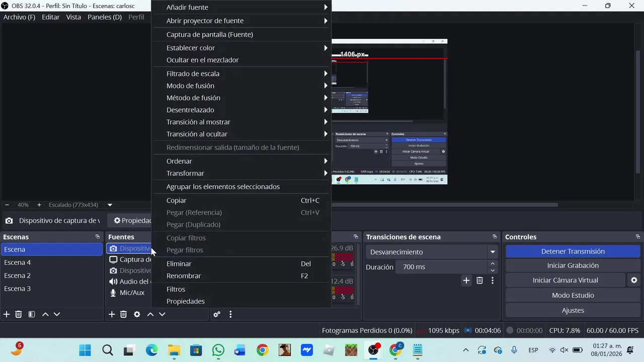
Task: Move source up arrow in Fuentes
Action: (150, 314)
